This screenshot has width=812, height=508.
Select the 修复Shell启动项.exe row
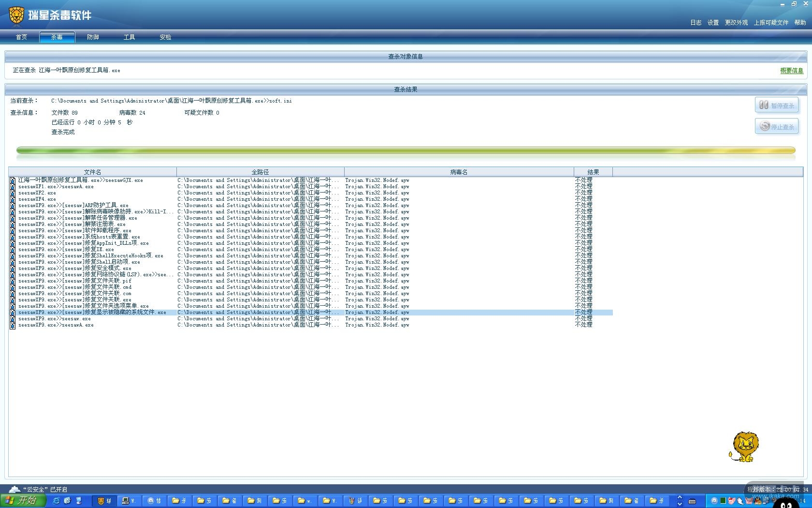(311, 262)
